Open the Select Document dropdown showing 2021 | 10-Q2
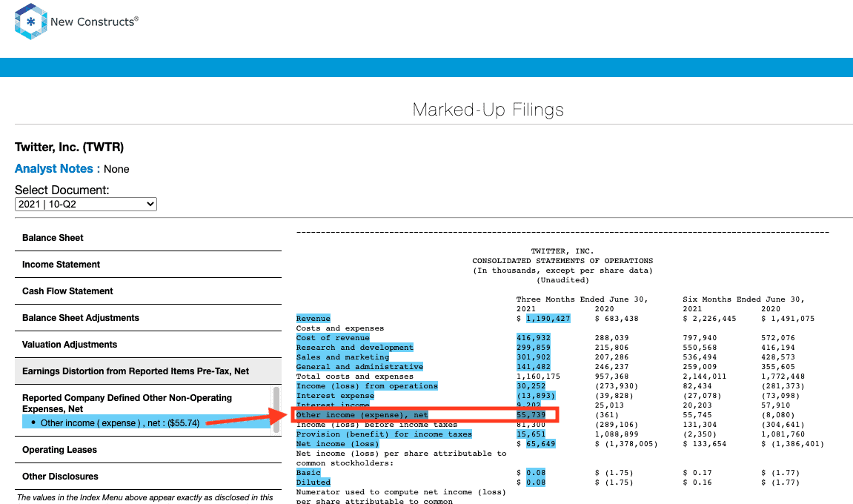Viewport: 853px width, 504px height. tap(86, 204)
